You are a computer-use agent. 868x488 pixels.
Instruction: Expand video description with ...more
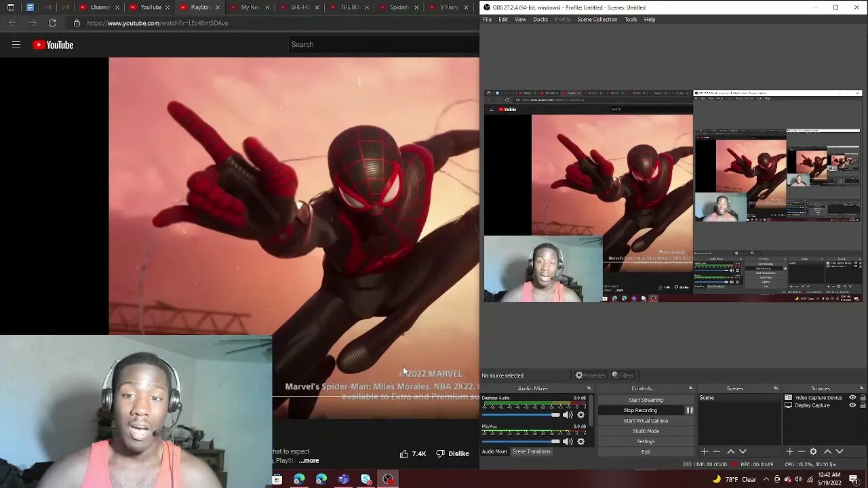point(309,461)
